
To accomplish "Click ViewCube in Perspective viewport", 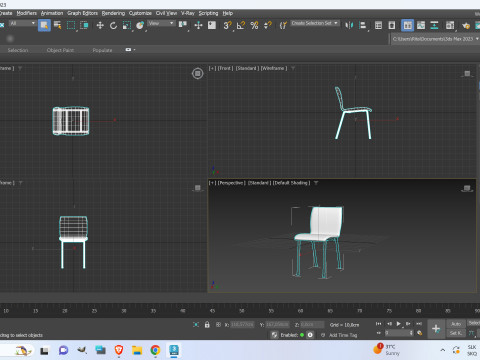I will click(x=467, y=188).
